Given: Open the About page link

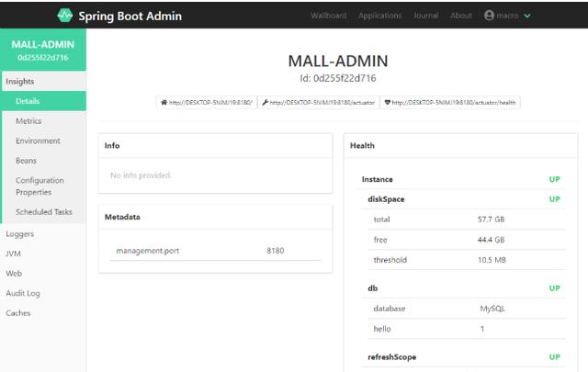Looking at the screenshot, I should click(461, 16).
